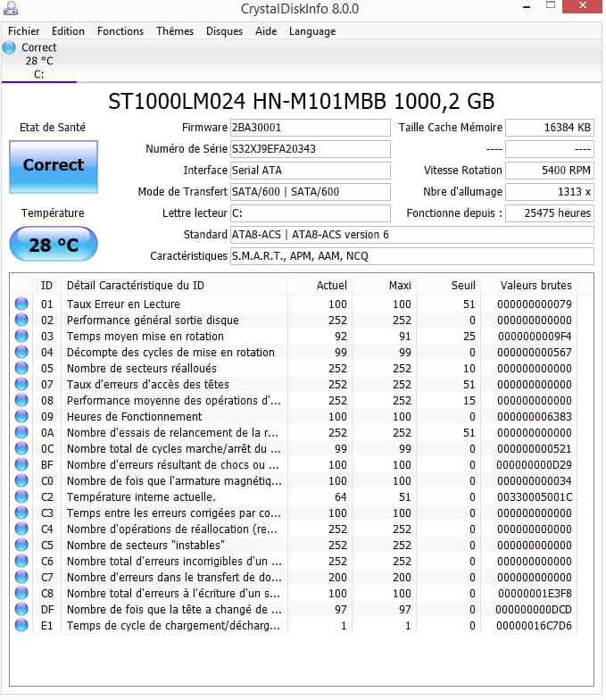Click status orb for ID 01 row
Screen dimensions: 606x700
point(21,304)
